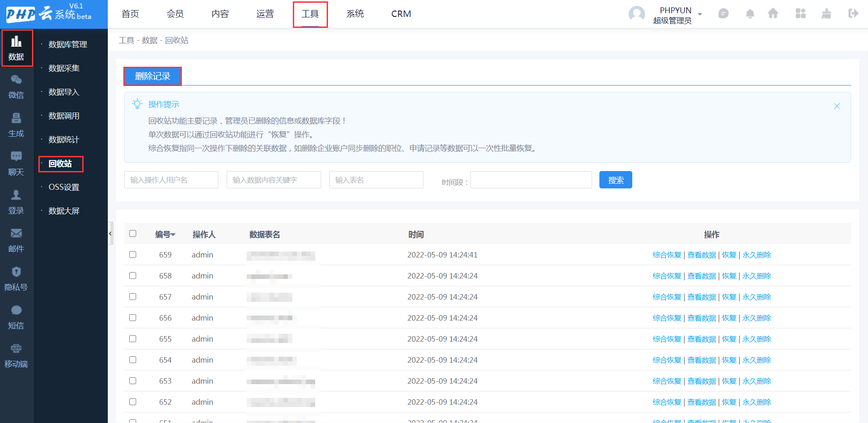Image resolution: width=868 pixels, height=423 pixels.
Task: Open 回收站 in the submenu
Action: coord(61,164)
